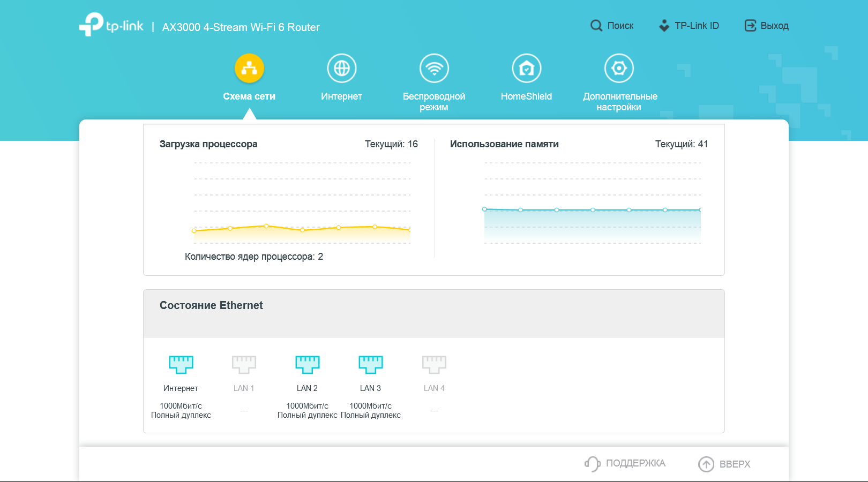Image resolution: width=868 pixels, height=482 pixels.
Task: Open the HomeShield shield icon
Action: 527,69
